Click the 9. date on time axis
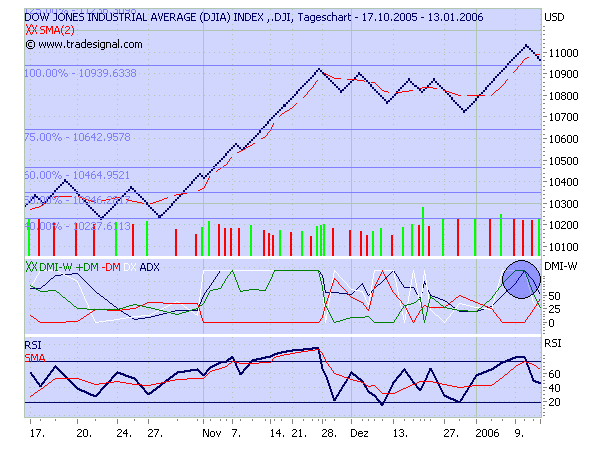The image size is (600, 450). click(x=519, y=433)
